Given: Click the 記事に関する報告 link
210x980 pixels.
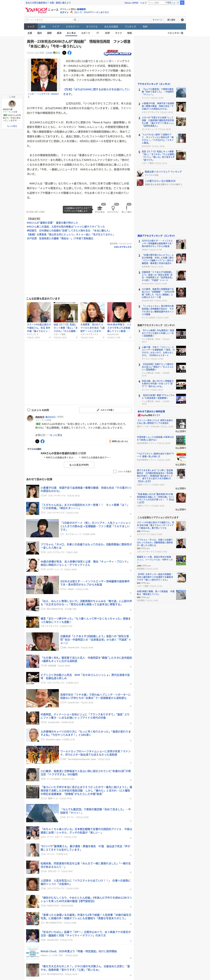Looking at the screenshot, I should pos(36,212).
